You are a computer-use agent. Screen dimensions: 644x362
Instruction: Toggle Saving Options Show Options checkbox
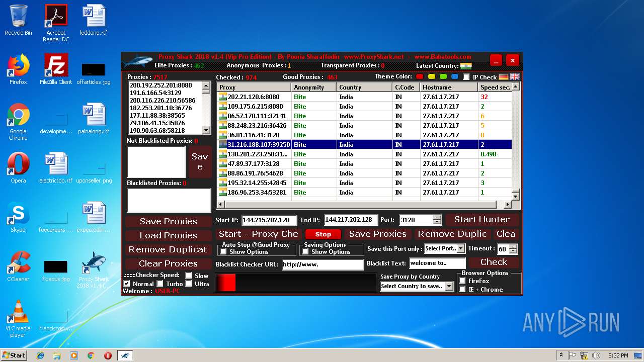pos(305,252)
